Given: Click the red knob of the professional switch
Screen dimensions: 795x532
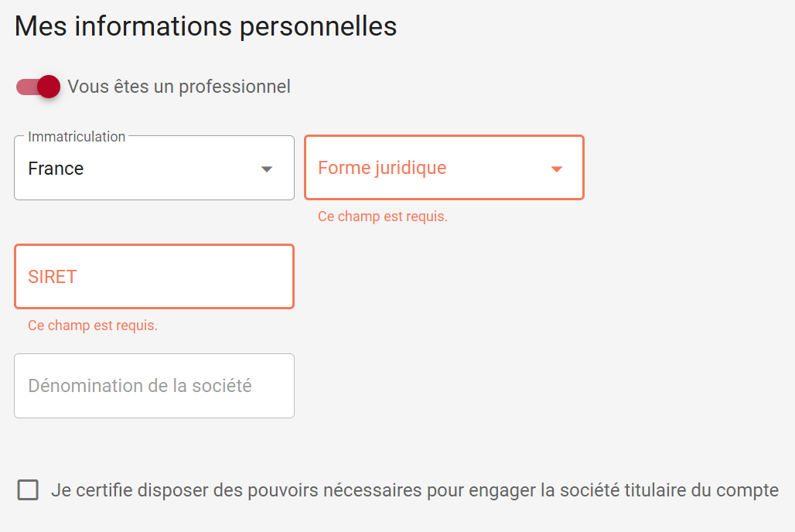Looking at the screenshot, I should (x=49, y=87).
